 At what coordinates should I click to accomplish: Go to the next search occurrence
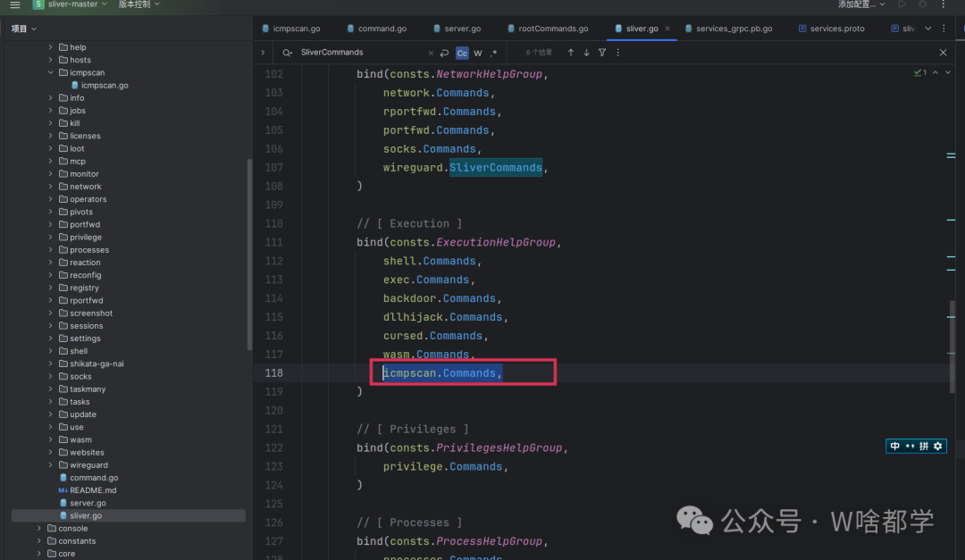coord(586,53)
